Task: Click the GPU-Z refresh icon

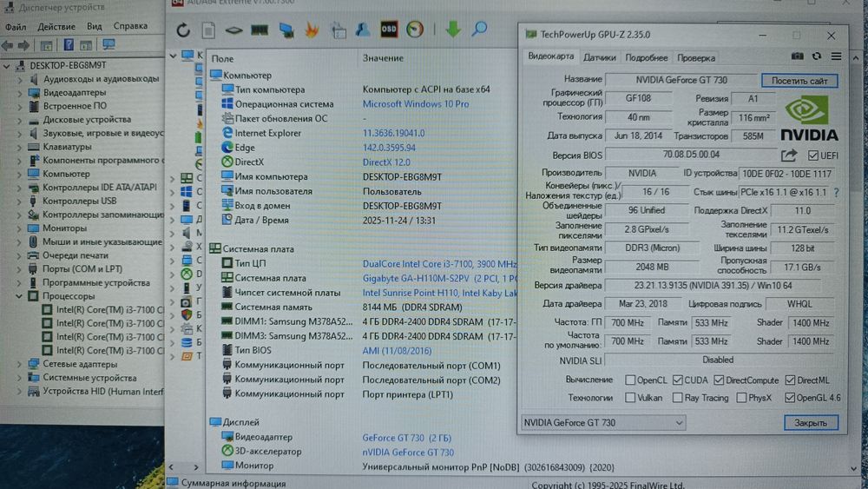Action: tap(817, 56)
